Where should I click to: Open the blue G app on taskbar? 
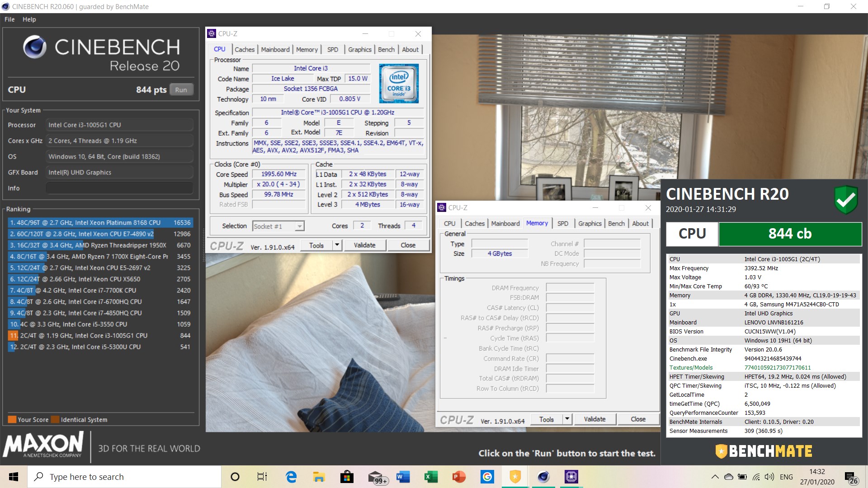[487, 477]
